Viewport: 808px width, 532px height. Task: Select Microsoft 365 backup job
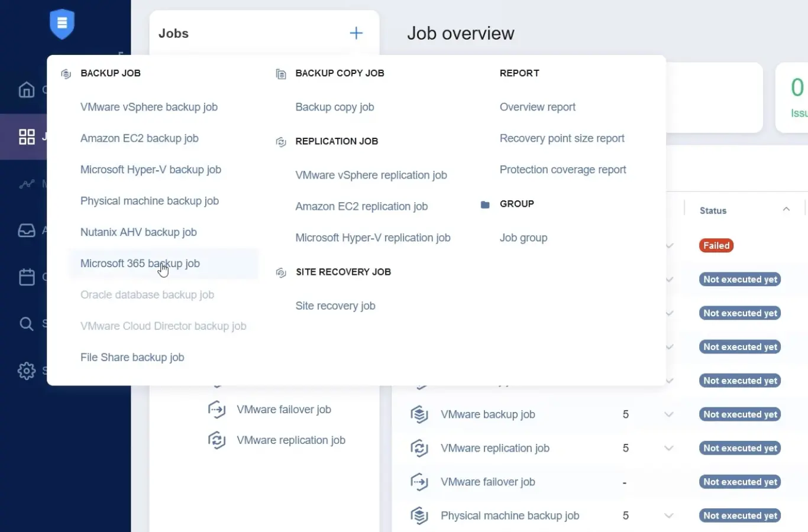pos(140,264)
